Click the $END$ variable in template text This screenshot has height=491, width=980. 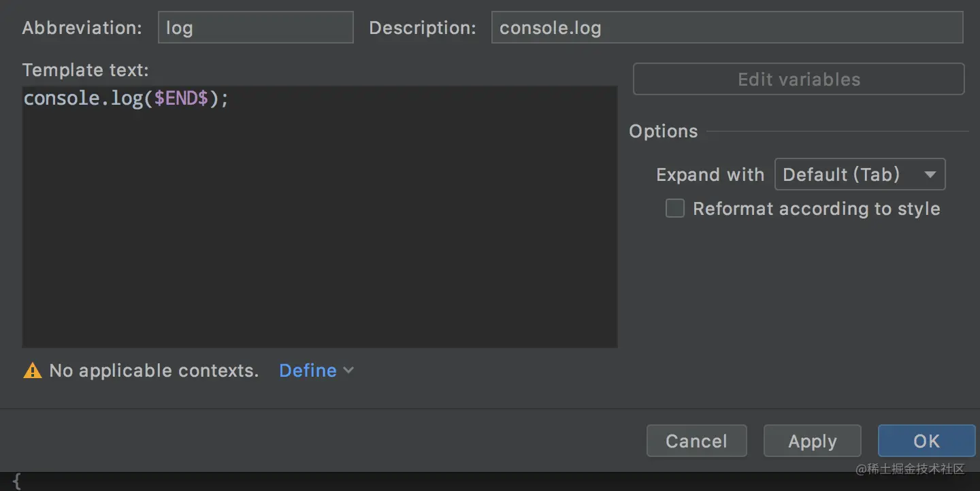tap(181, 99)
